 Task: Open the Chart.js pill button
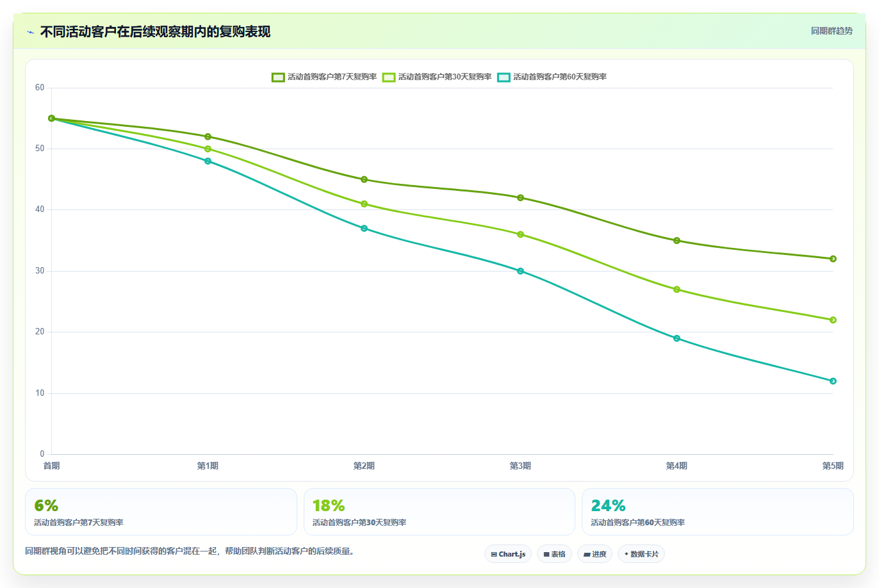[508, 554]
